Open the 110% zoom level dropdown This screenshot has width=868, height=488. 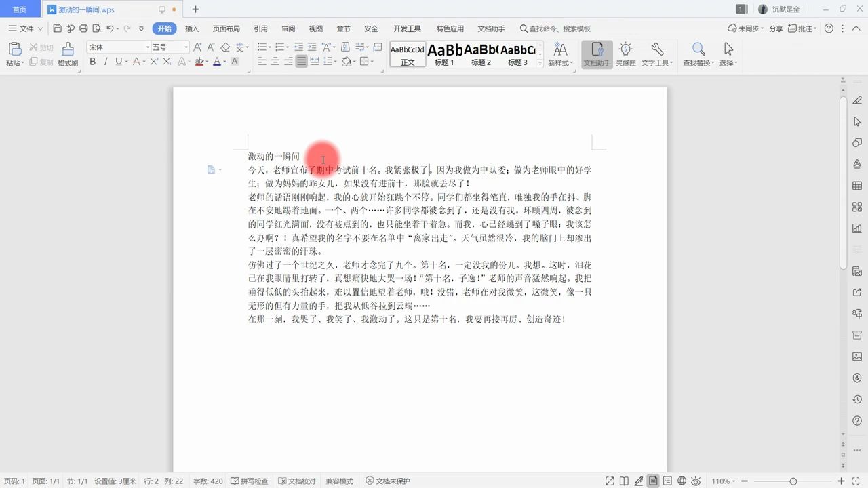(x=723, y=481)
